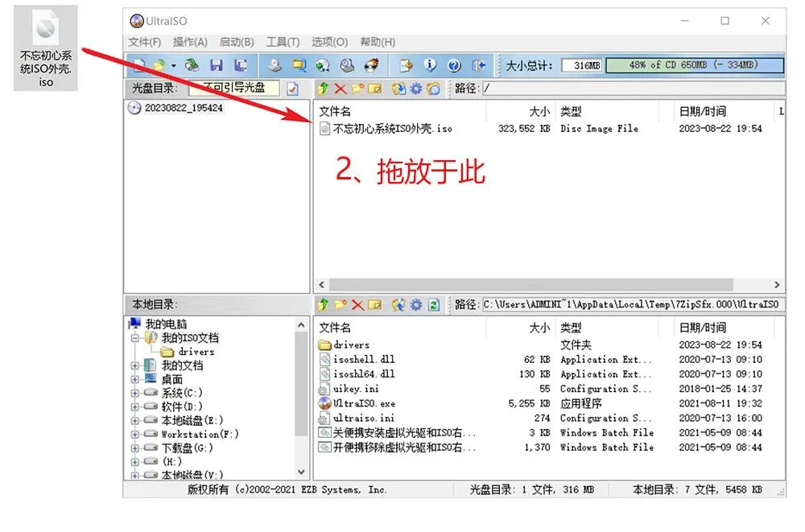Click the blue info properties icon
The height and width of the screenshot is (532, 805).
[430, 65]
